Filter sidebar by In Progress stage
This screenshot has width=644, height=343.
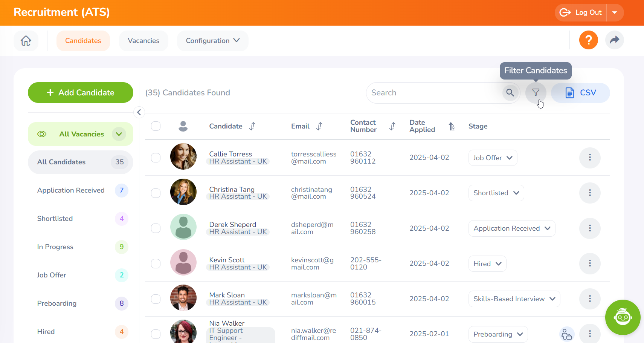55,247
